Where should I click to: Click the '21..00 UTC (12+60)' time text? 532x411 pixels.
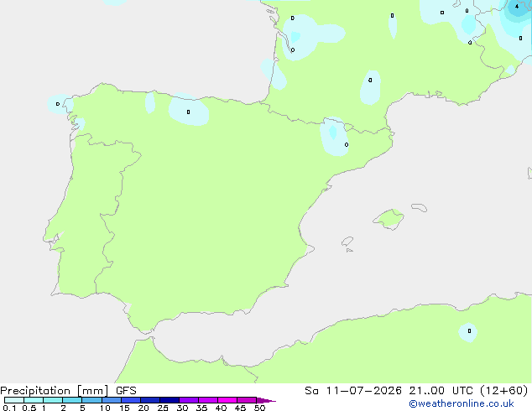click(468, 391)
